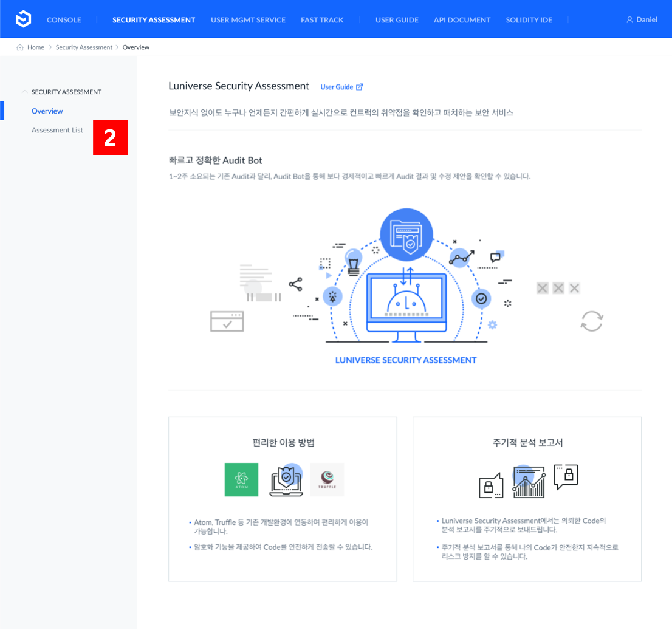This screenshot has height=630, width=672.
Task: Click the share icon in illustration
Action: pos(296,284)
